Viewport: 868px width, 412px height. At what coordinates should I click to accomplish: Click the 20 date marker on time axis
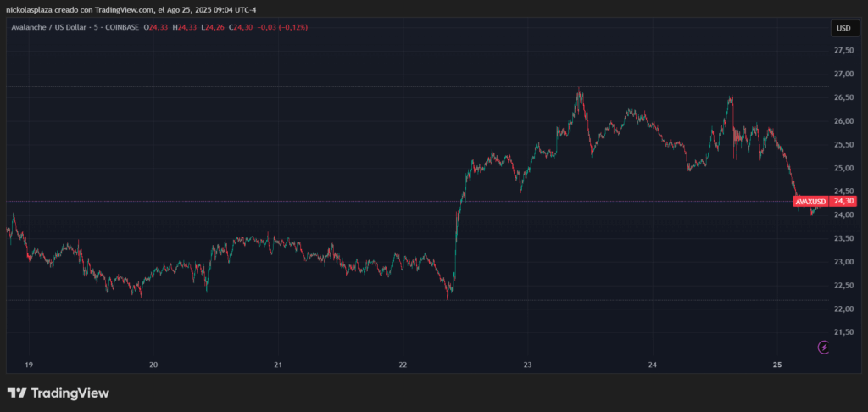point(153,365)
